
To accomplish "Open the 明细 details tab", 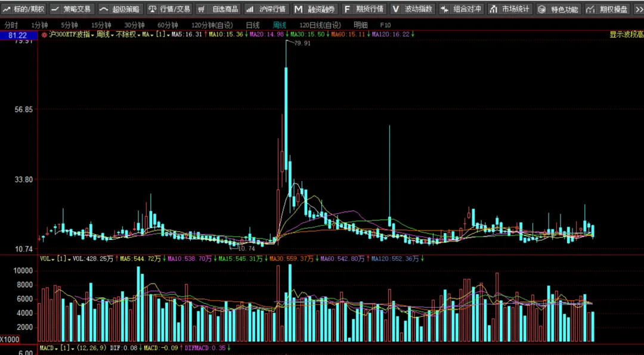I will pyautogui.click(x=361, y=26).
